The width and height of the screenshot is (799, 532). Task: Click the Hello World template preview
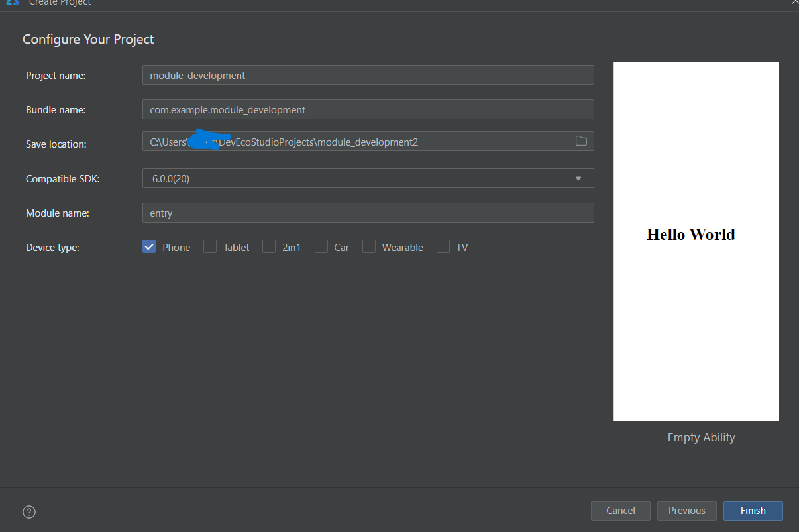pos(696,241)
